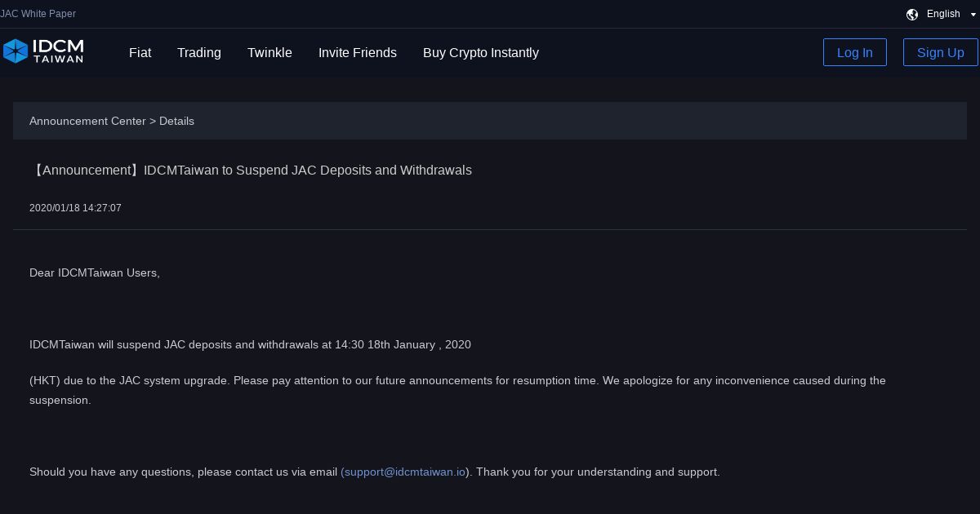Click the 2020/01/18 announcement timestamp
This screenshot has height=514, width=980.
(x=75, y=208)
